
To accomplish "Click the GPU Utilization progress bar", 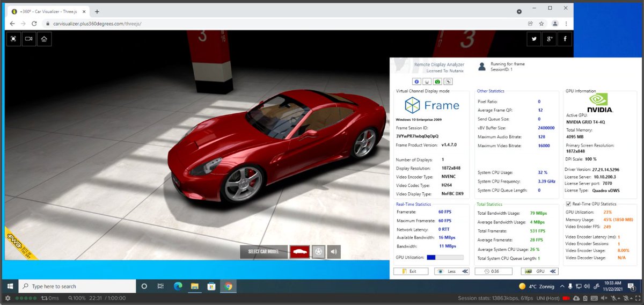I will (x=445, y=258).
